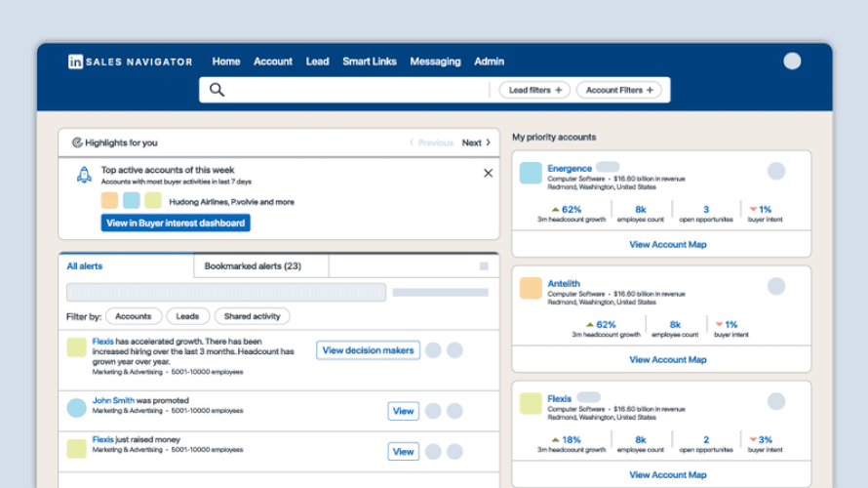
Task: Click the badge next to Energence name
Action: (608, 167)
